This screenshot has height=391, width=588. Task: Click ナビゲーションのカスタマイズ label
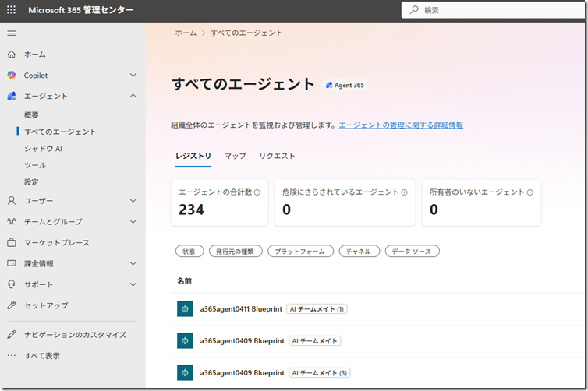[x=75, y=335]
